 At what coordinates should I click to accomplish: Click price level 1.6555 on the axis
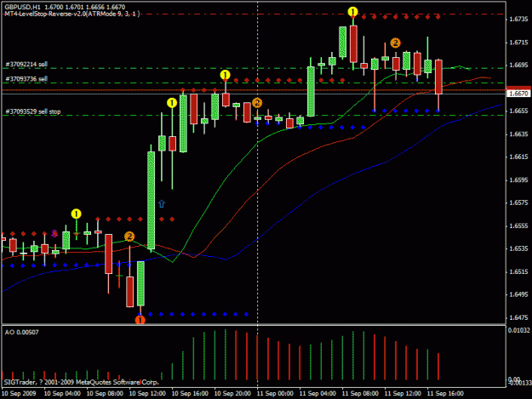tap(519, 225)
